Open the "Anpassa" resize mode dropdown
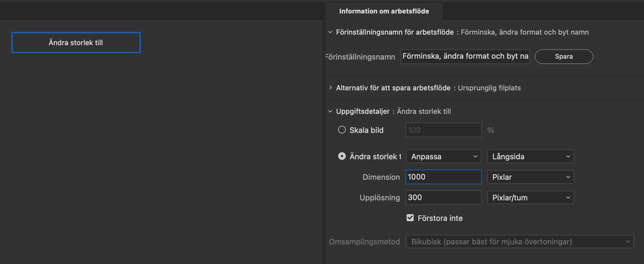This screenshot has height=264, width=644. (x=443, y=156)
